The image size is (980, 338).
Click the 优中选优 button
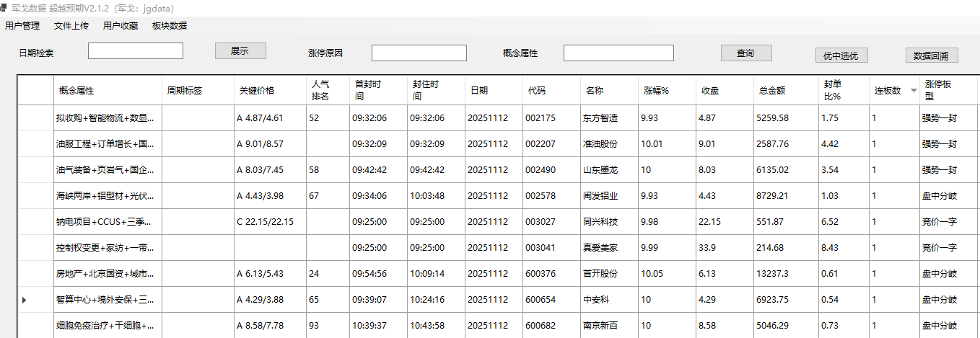coord(841,55)
